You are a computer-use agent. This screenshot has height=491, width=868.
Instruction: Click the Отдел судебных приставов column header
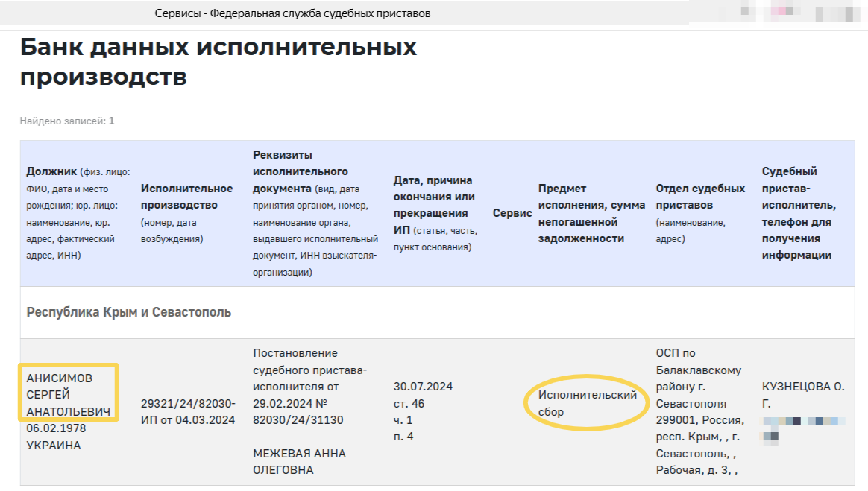click(x=700, y=213)
